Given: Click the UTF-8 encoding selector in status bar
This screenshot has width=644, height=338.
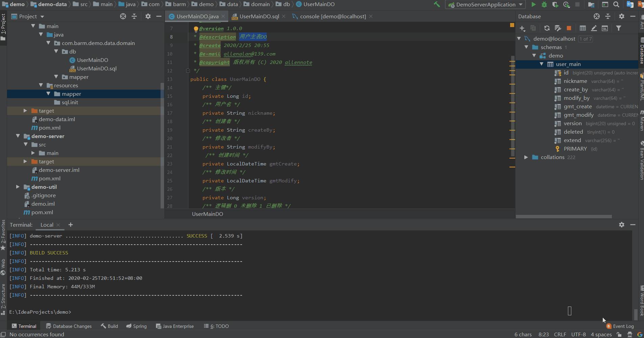Looking at the screenshot, I should pyautogui.click(x=578, y=334).
